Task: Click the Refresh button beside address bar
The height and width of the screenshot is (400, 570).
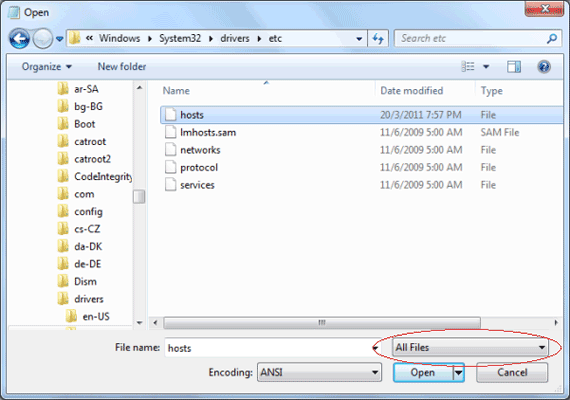Action: pyautogui.click(x=378, y=39)
